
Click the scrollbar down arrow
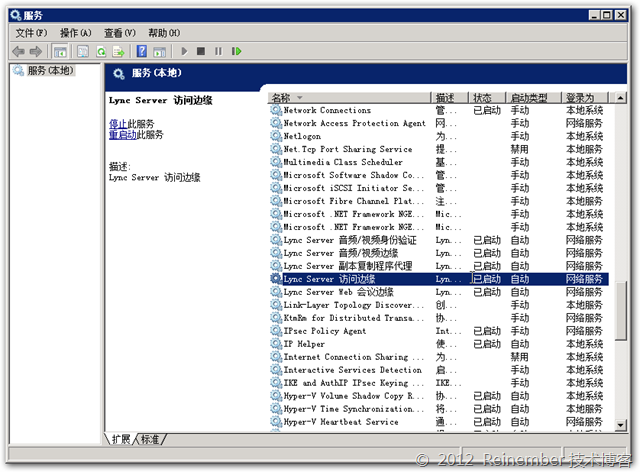point(620,425)
